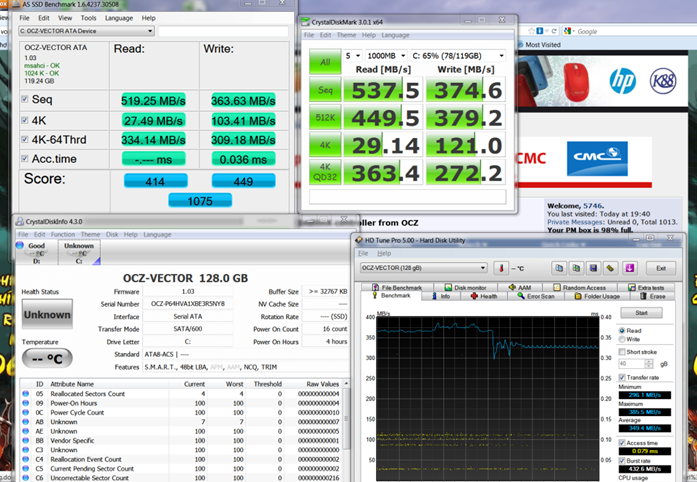
Task: Click the Most Visited bookmarks item
Action: click(x=539, y=44)
